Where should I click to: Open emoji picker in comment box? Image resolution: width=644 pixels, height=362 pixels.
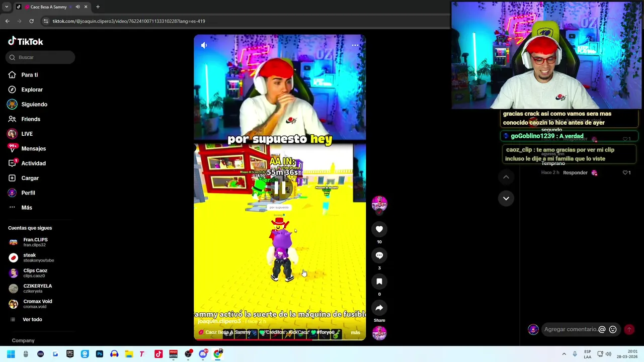click(x=613, y=330)
